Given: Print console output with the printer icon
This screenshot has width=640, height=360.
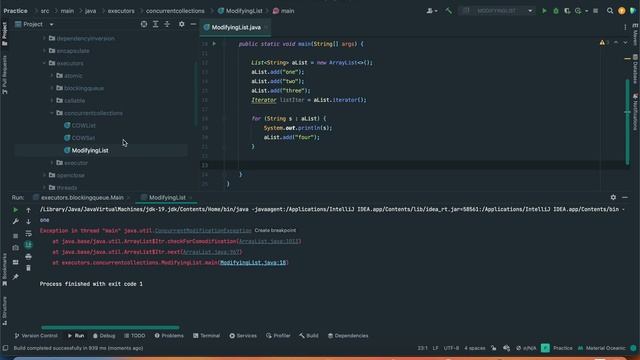Looking at the screenshot, I should [x=29, y=257].
